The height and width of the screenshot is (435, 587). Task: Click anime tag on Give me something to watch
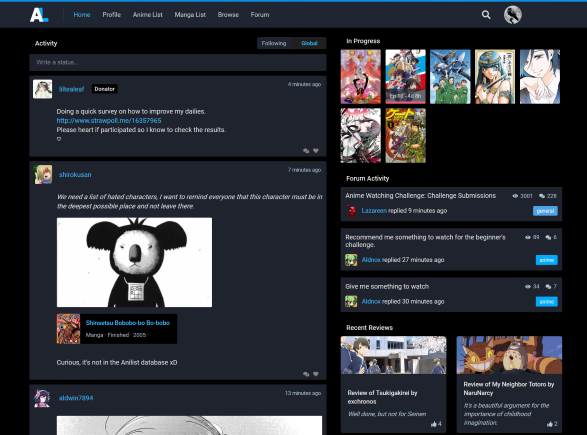[x=547, y=302]
